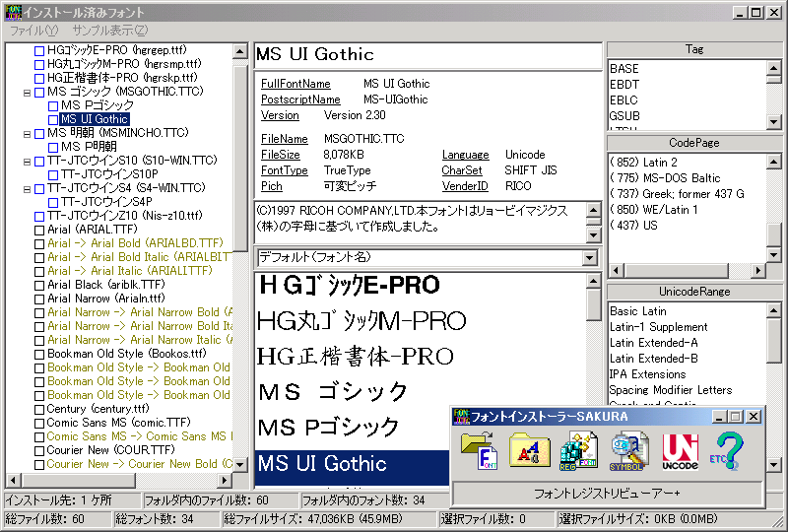Check the Arial (ARIAL.TTF) checkbox
The image size is (788, 532).
pyautogui.click(x=39, y=231)
